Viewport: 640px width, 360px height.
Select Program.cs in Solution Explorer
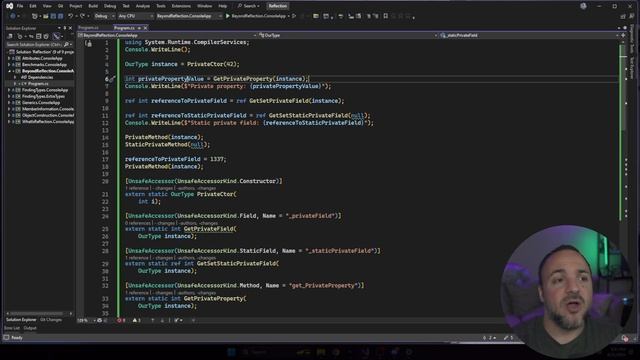[38, 84]
